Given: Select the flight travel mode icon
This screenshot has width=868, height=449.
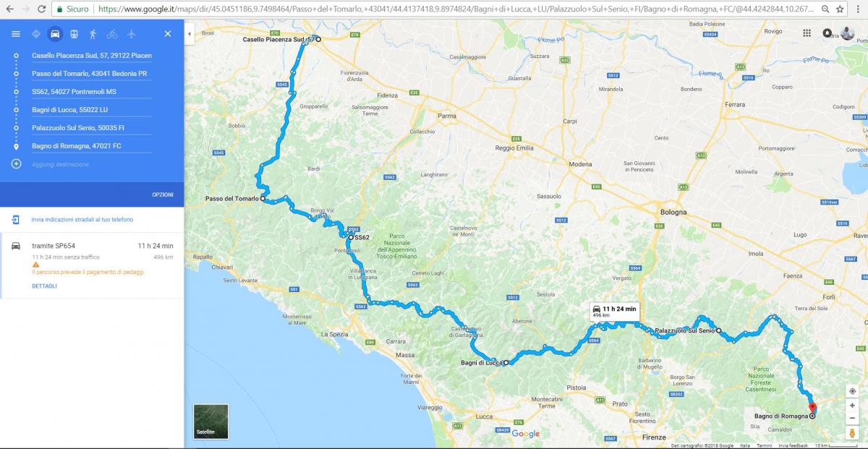Looking at the screenshot, I should tap(131, 34).
